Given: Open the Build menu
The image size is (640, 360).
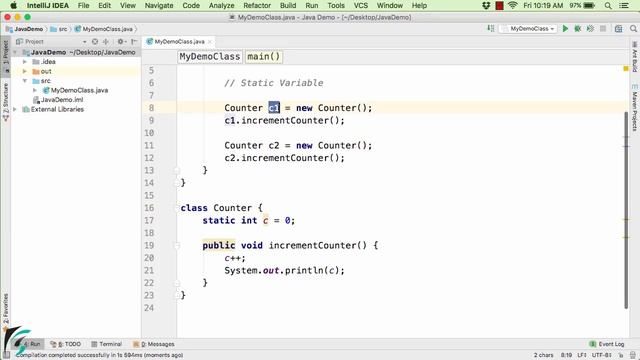Looking at the screenshot, I should pyautogui.click(x=288, y=5).
